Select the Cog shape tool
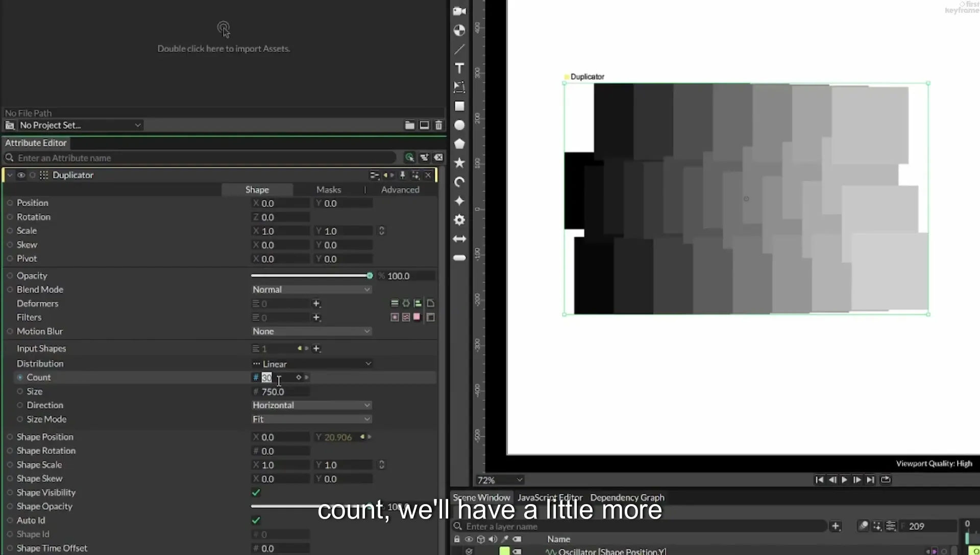980x555 pixels. point(459,220)
